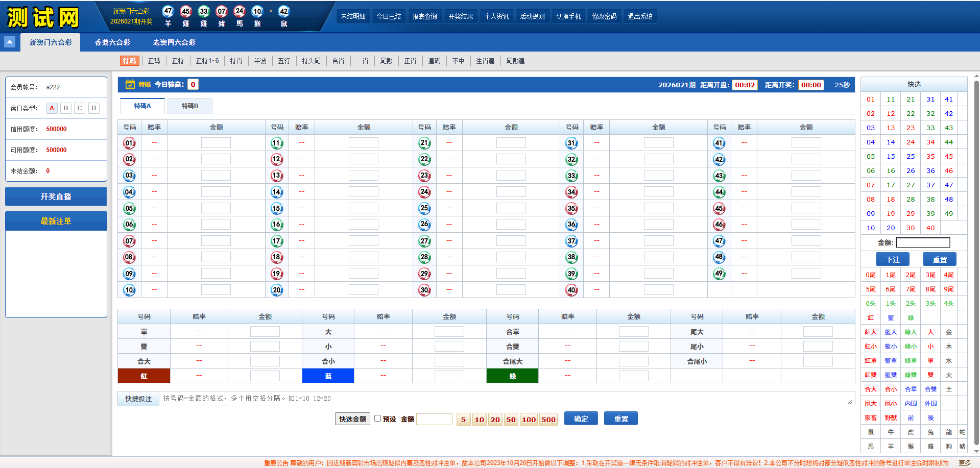Expand the 最新注单 latest bets panel
Screen dimensions: 980x468
click(56, 221)
